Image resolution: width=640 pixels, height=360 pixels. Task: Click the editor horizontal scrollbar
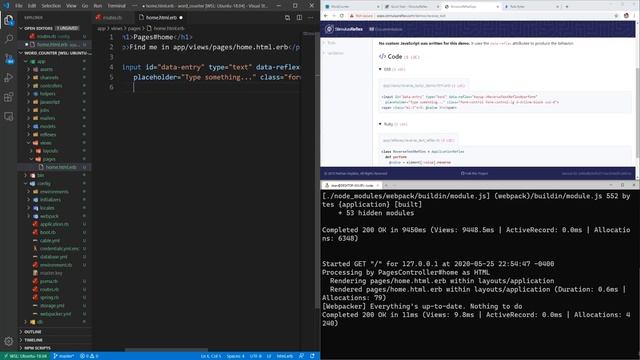coord(167,350)
